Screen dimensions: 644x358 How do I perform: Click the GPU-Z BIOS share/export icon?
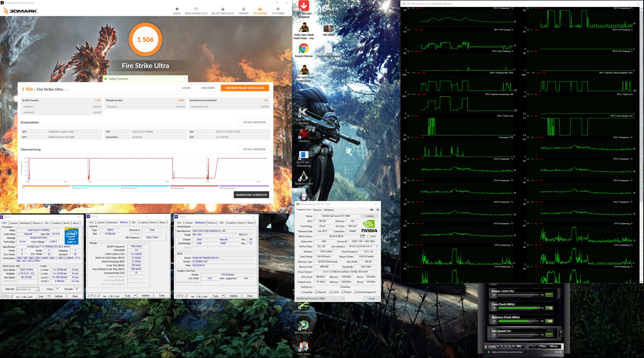pos(362,236)
